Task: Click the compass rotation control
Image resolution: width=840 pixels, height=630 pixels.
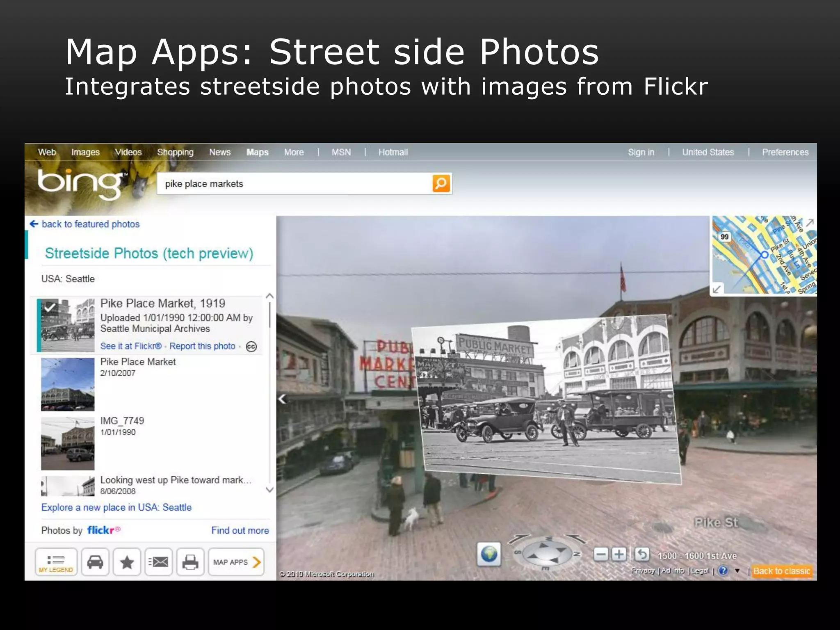Action: [x=547, y=553]
